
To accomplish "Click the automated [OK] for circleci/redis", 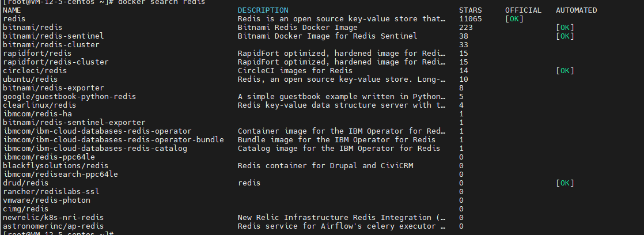I will (x=565, y=71).
